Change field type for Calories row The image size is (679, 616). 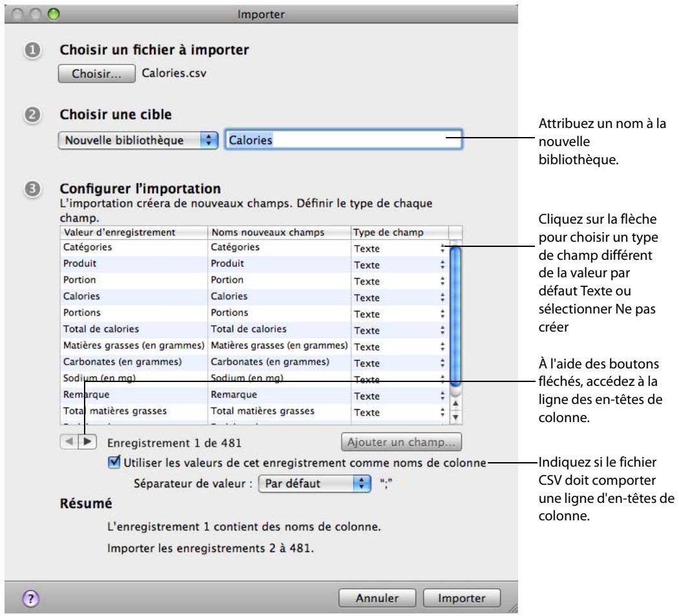(442, 297)
